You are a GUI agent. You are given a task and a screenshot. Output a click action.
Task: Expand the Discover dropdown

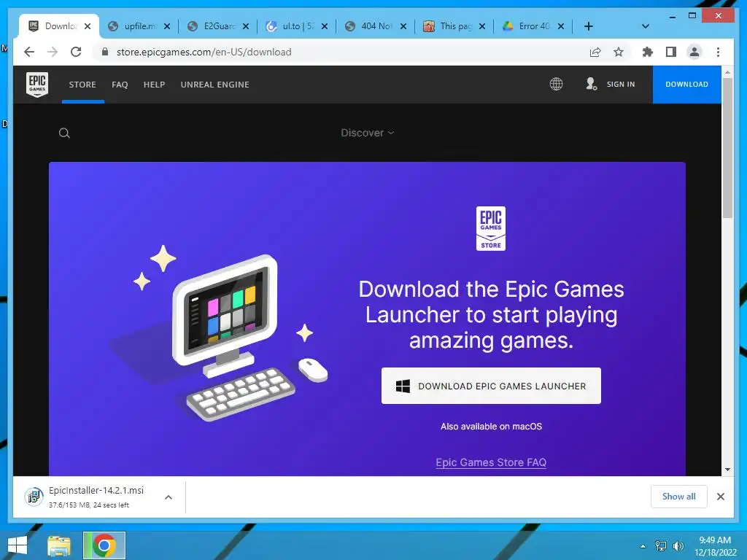(x=368, y=133)
